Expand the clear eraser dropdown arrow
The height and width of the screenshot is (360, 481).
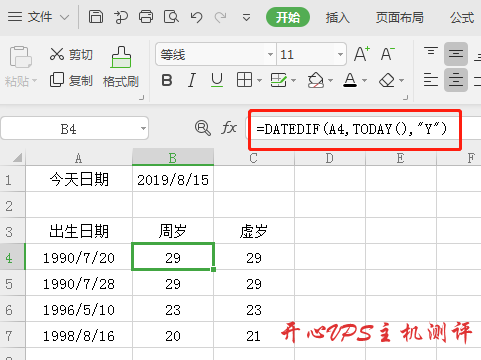402,80
